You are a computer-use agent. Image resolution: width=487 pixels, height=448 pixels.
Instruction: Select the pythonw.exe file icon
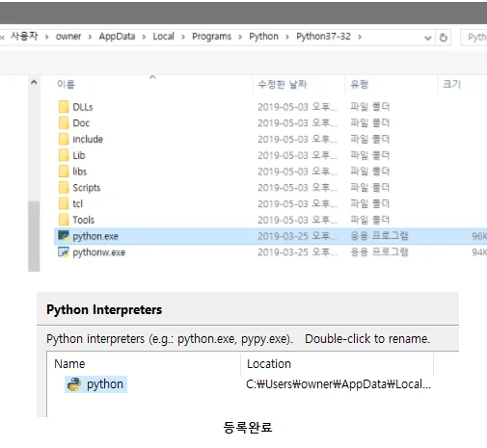(64, 252)
